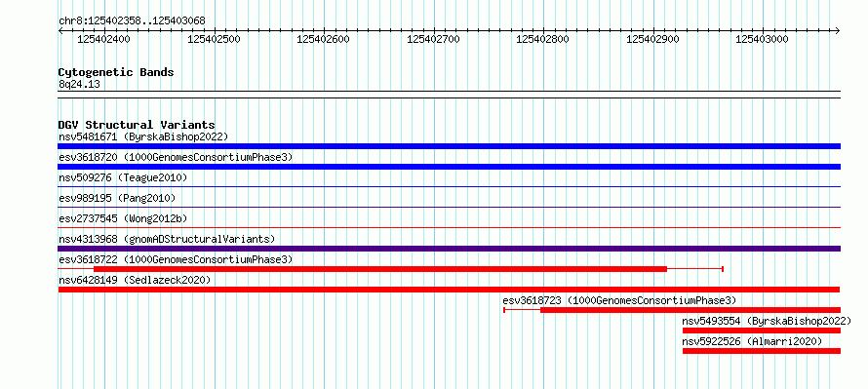
Task: Select the blue esv3618720 variant bar
Action: click(449, 167)
